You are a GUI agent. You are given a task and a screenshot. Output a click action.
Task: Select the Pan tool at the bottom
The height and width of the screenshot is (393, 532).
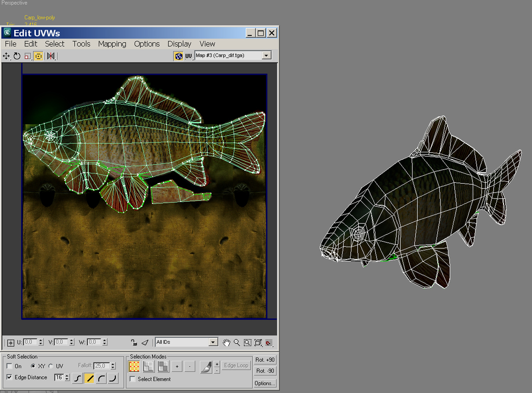pos(226,342)
